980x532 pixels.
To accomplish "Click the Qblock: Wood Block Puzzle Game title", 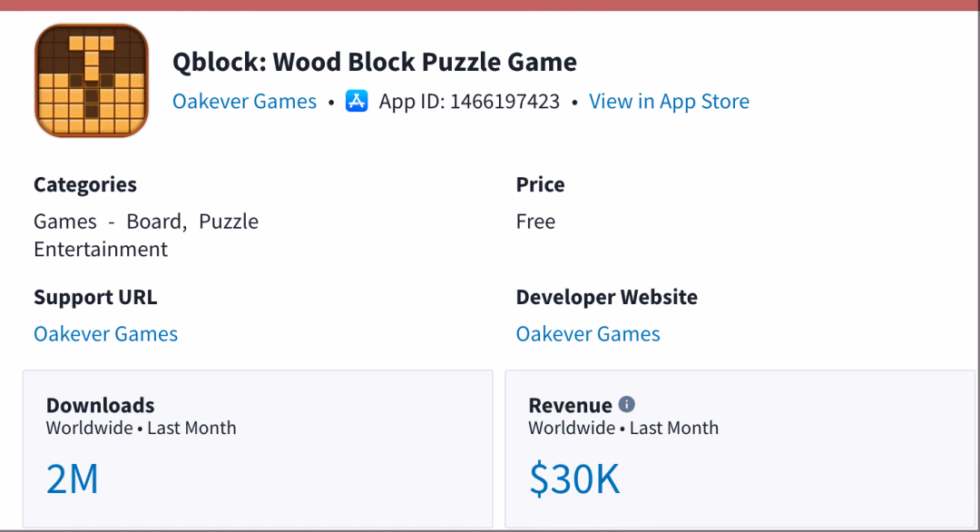I will click(x=375, y=61).
